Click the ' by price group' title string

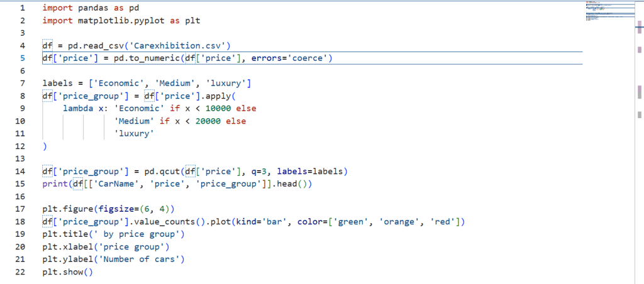pos(138,234)
